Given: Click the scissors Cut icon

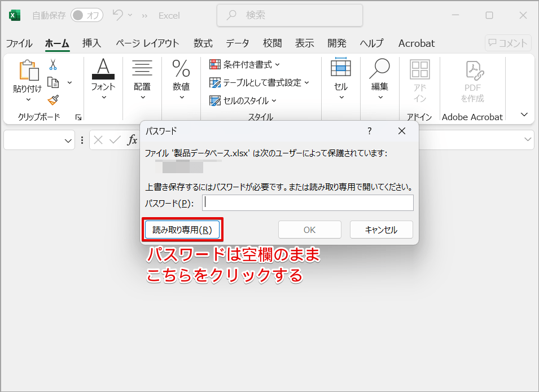Looking at the screenshot, I should click(53, 64).
